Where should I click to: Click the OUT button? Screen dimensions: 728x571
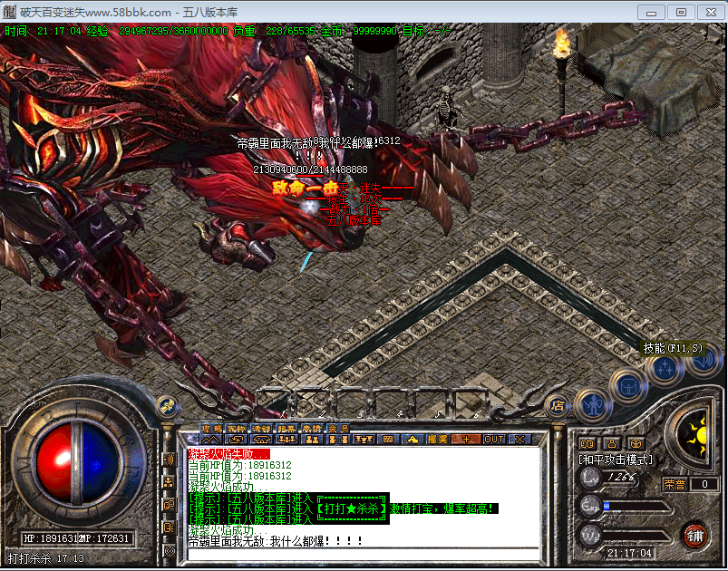(x=493, y=440)
